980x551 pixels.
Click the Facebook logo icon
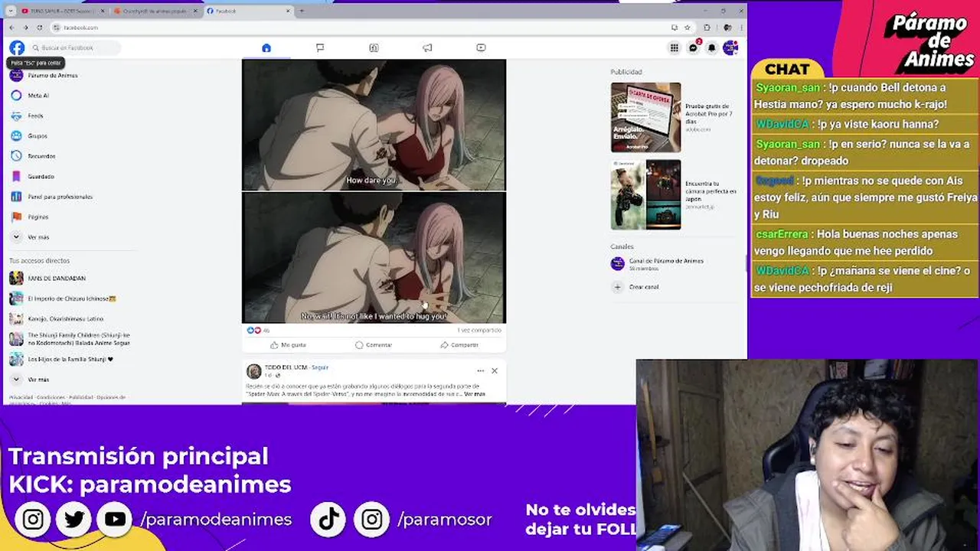coord(17,47)
